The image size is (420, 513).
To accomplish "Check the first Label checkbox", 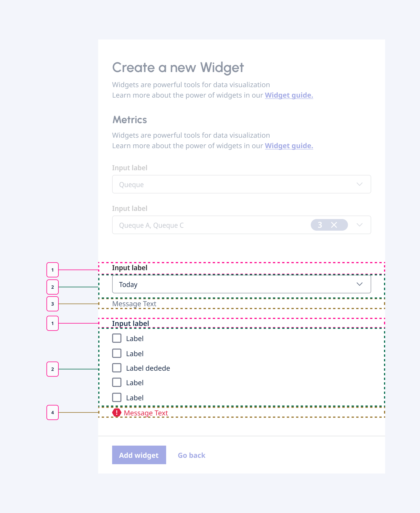I will tap(117, 338).
